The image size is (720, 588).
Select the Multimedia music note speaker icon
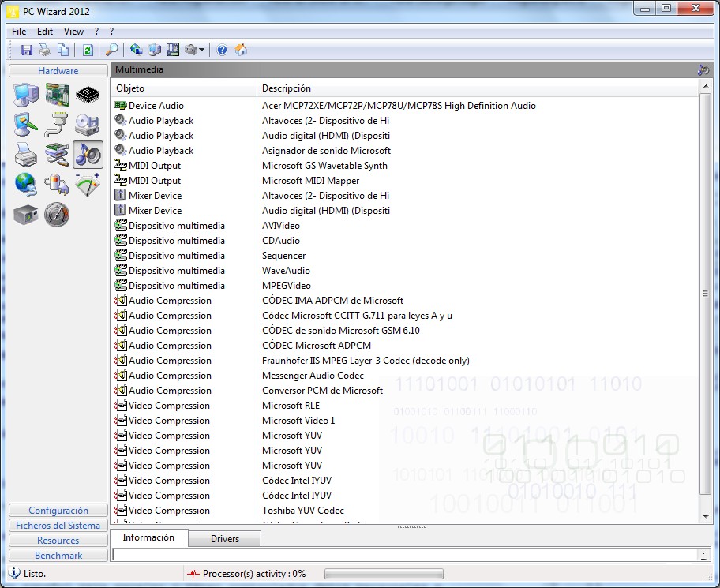88,154
